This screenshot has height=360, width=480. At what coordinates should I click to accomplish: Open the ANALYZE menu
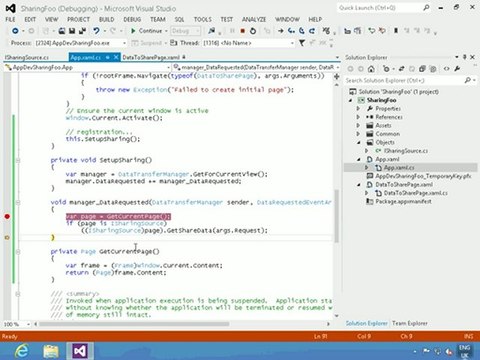(x=254, y=19)
